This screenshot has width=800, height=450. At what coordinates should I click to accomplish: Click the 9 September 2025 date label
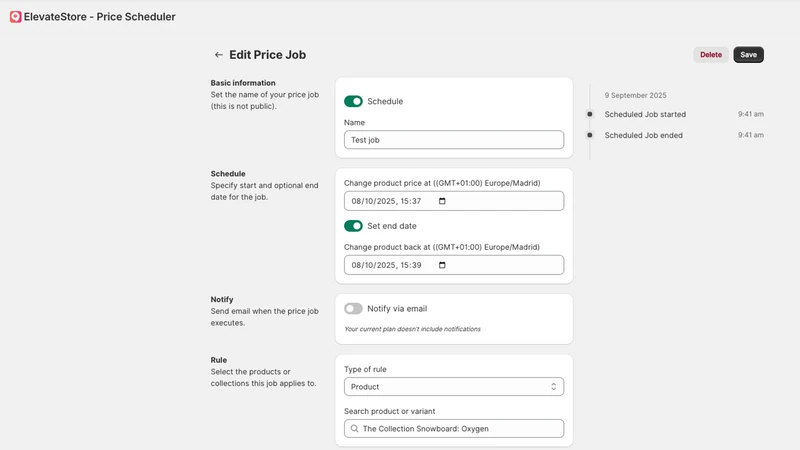click(x=635, y=95)
